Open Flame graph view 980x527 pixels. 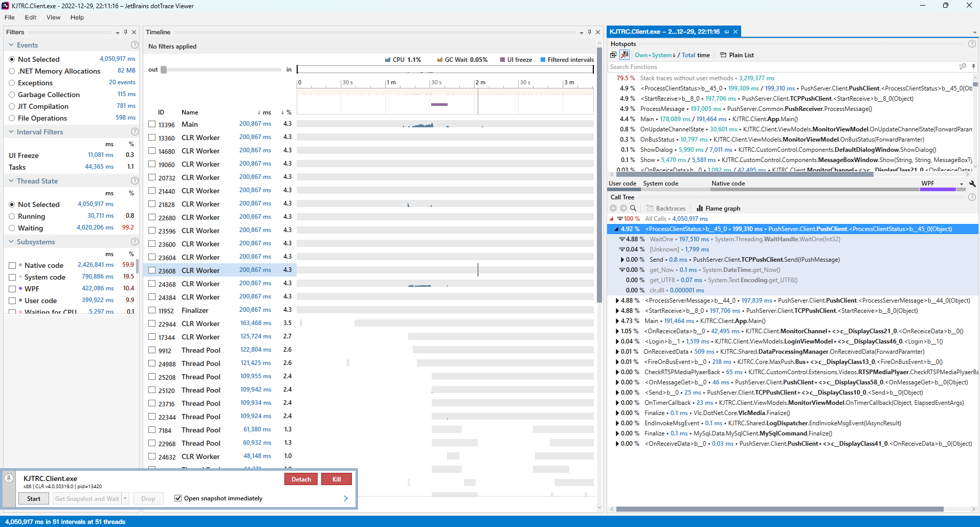coord(718,209)
